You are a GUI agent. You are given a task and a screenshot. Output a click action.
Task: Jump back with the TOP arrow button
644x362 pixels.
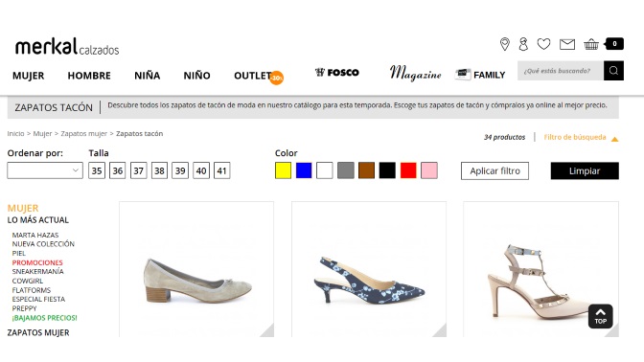point(601,316)
